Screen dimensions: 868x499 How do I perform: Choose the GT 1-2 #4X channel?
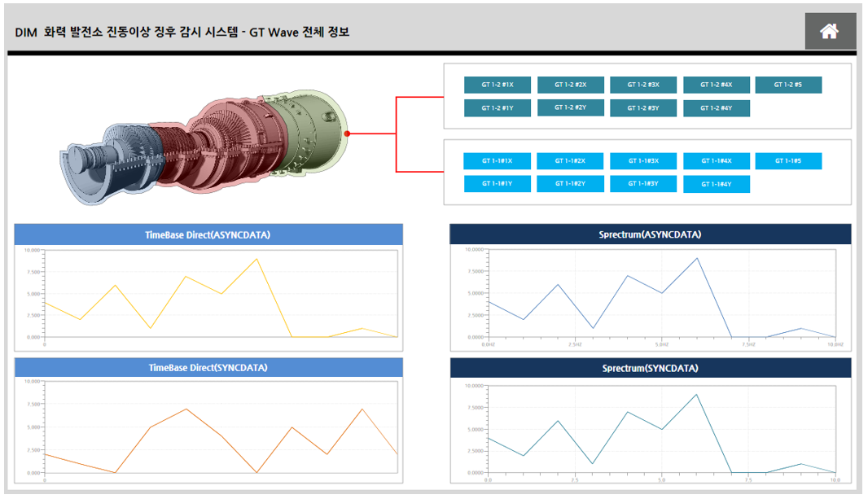pyautogui.click(x=717, y=85)
